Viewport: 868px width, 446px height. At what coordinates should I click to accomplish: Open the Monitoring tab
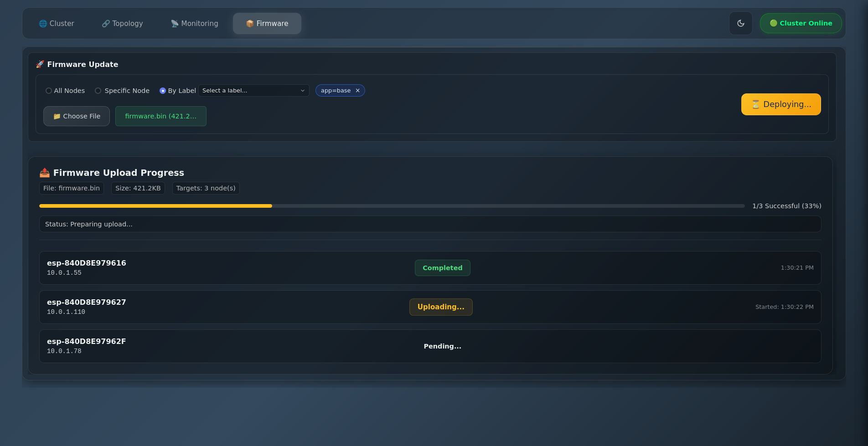(194, 24)
